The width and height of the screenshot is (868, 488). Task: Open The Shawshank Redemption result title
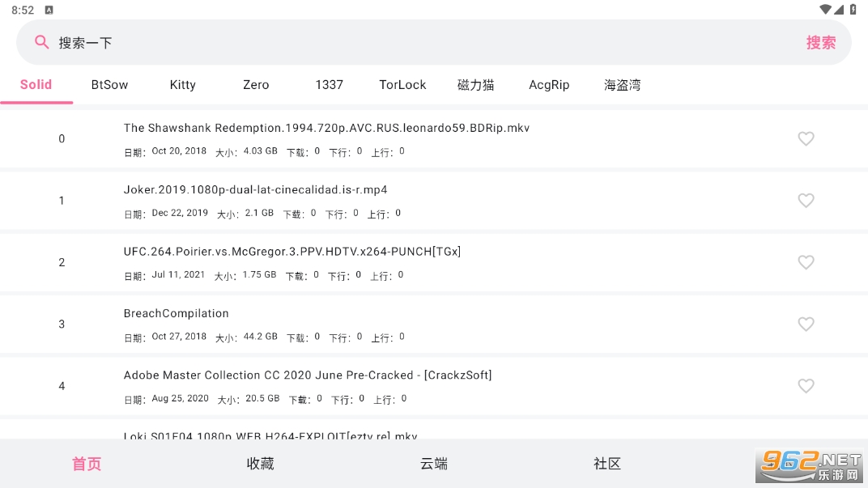326,128
